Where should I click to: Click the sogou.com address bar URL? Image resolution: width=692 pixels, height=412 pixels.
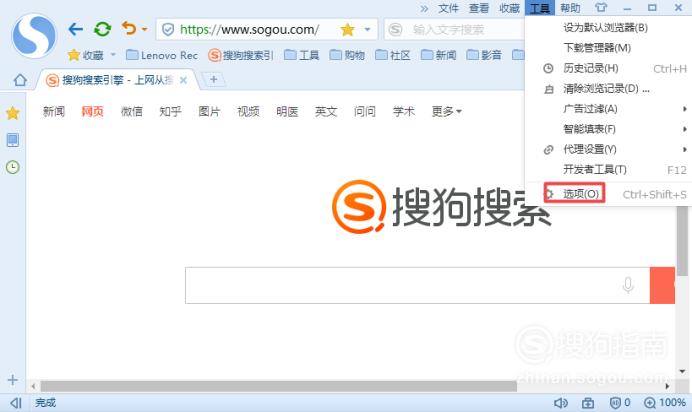click(249, 30)
